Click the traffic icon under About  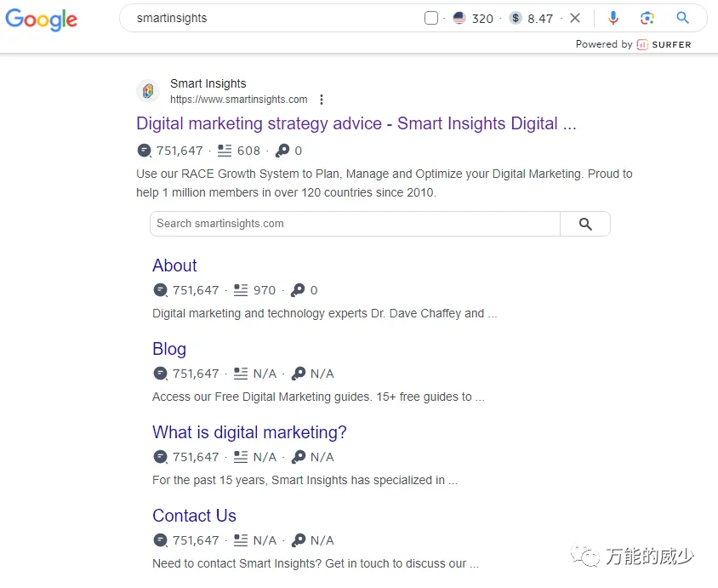click(x=160, y=290)
